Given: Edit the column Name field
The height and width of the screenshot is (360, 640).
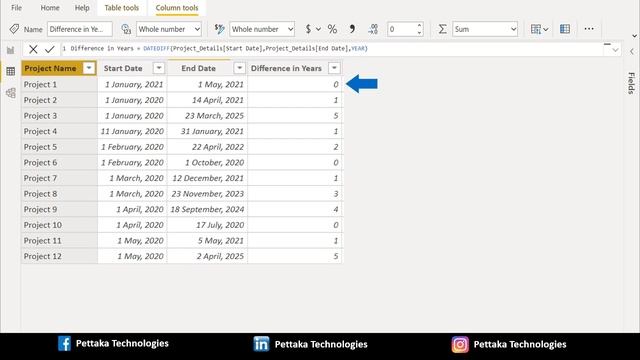Looking at the screenshot, I should 80,29.
